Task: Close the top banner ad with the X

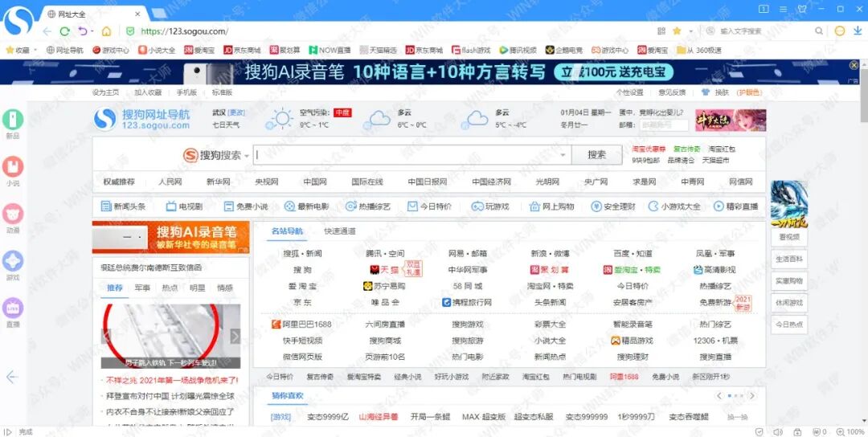Action: click(854, 65)
